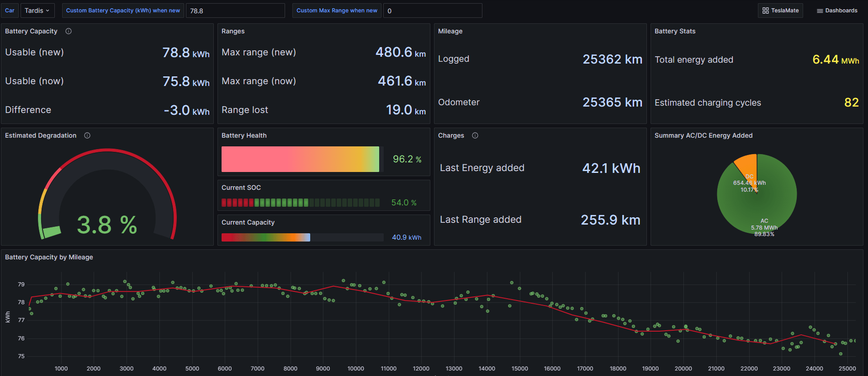Click the TeslaMate grid icon
This screenshot has height=376, width=868.
tap(766, 11)
